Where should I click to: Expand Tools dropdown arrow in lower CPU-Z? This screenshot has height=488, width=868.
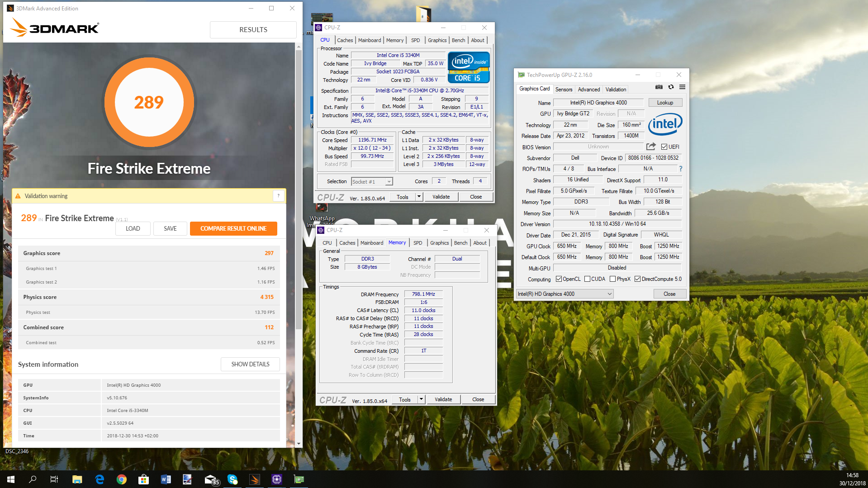(x=421, y=399)
